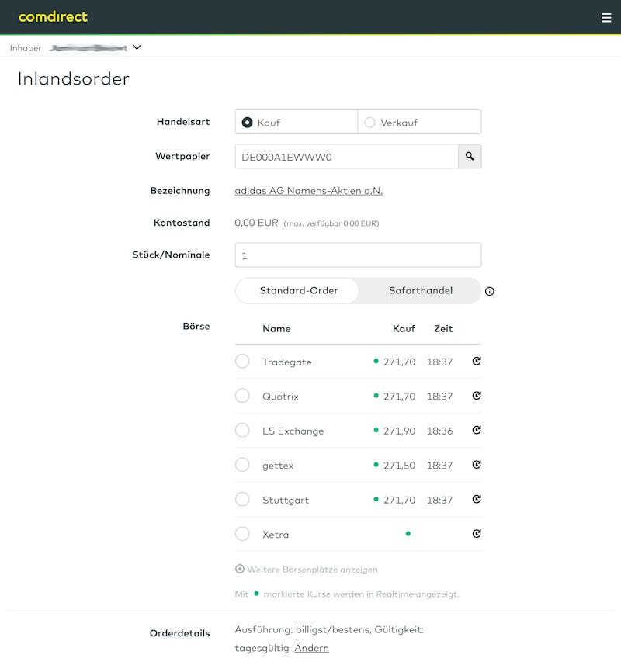Refresh the Quotrix quote

(477, 396)
